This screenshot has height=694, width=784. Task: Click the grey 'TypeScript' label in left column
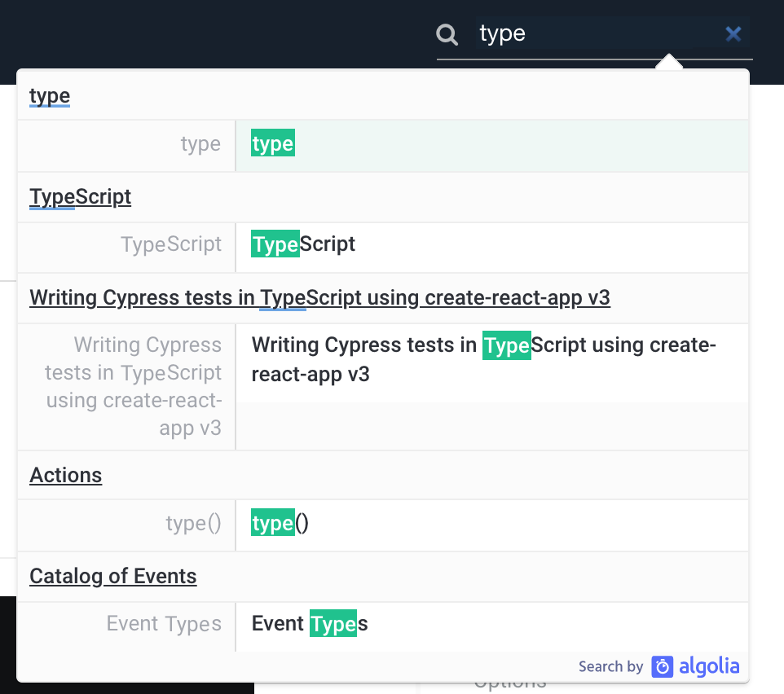coord(170,244)
